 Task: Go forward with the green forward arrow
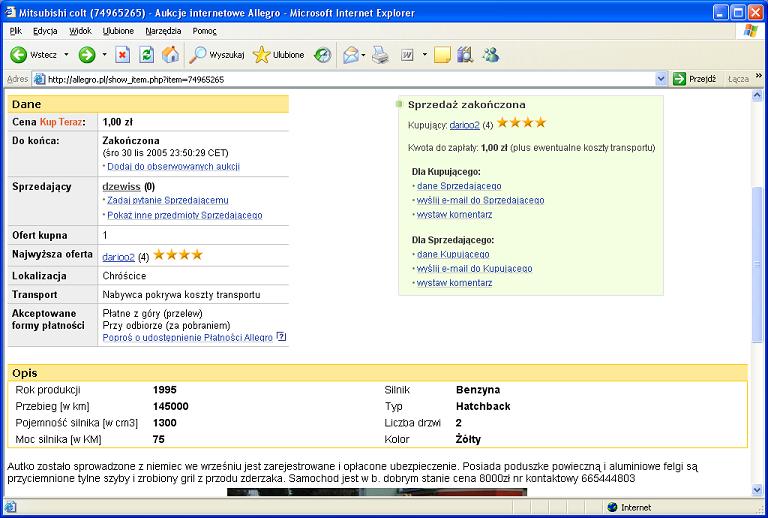(87, 55)
